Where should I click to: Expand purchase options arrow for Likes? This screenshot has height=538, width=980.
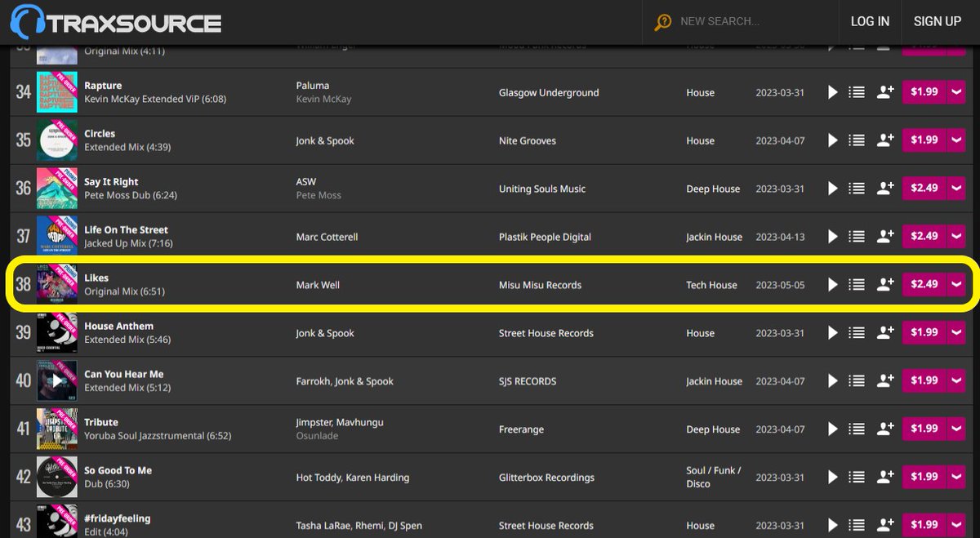(x=957, y=285)
